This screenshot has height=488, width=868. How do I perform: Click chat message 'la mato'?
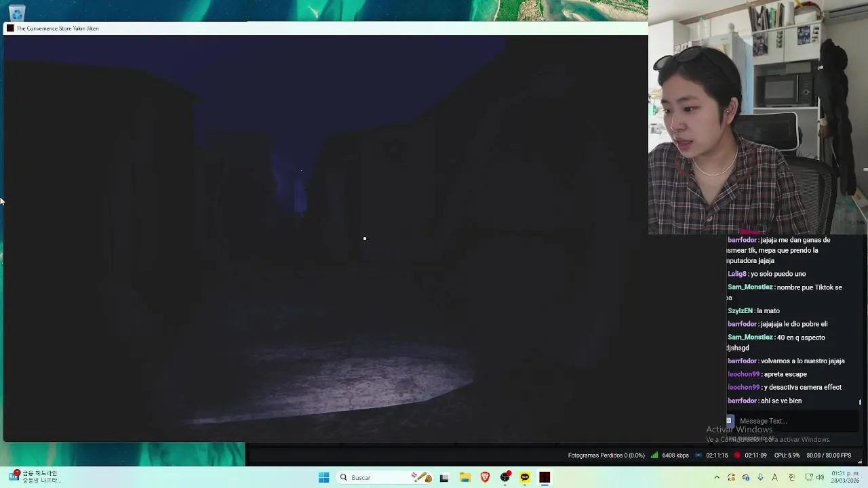[x=768, y=310]
